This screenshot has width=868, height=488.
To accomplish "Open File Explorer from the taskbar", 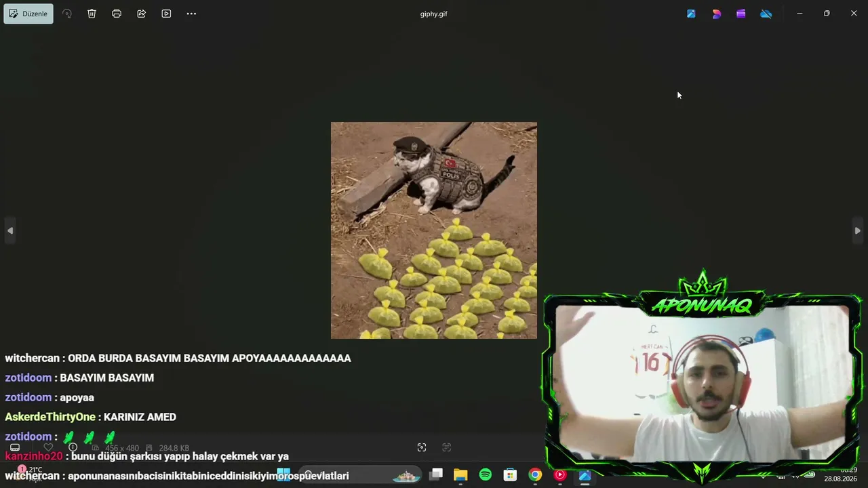I will (460, 474).
